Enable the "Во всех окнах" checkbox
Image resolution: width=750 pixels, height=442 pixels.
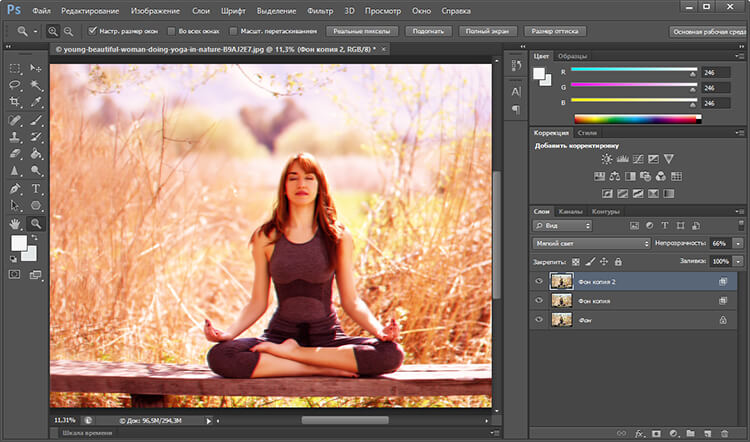(x=170, y=31)
